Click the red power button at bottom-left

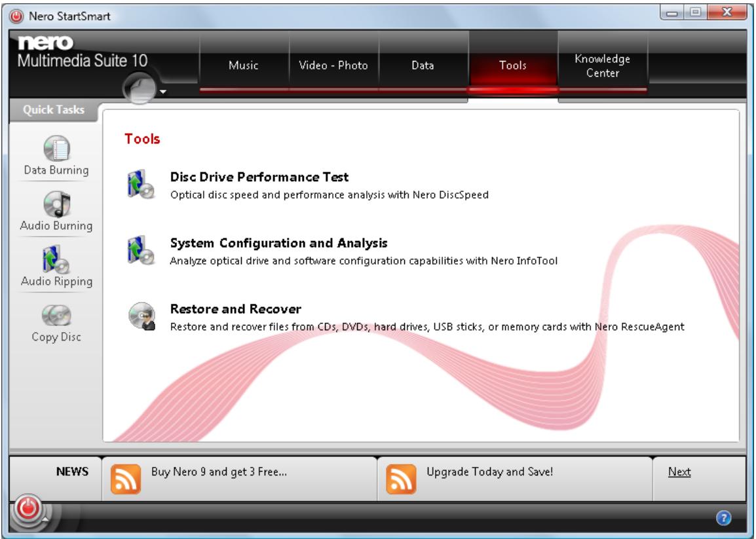click(28, 508)
